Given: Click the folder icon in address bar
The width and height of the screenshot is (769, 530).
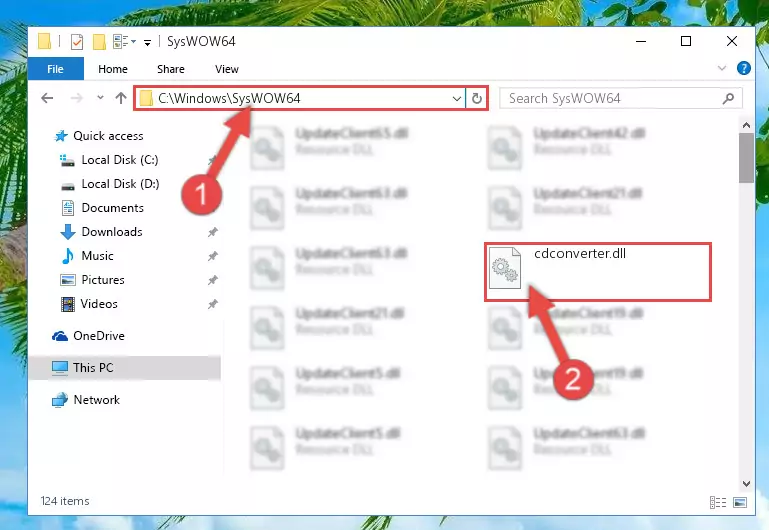Looking at the screenshot, I should coord(146,99).
